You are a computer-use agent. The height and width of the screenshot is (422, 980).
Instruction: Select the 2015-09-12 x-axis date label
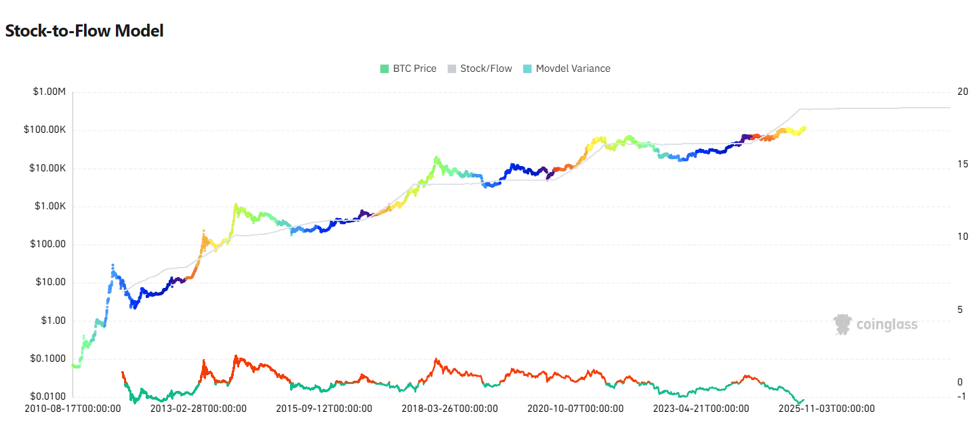pos(324,408)
